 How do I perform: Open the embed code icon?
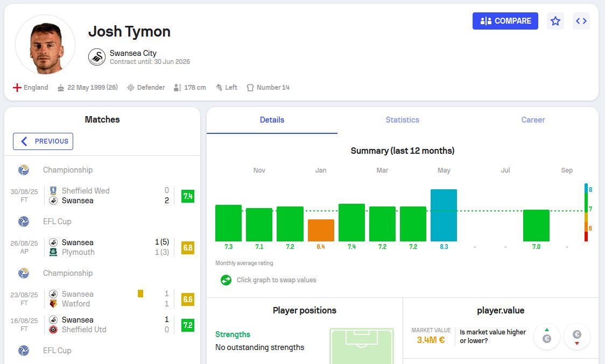(x=581, y=21)
